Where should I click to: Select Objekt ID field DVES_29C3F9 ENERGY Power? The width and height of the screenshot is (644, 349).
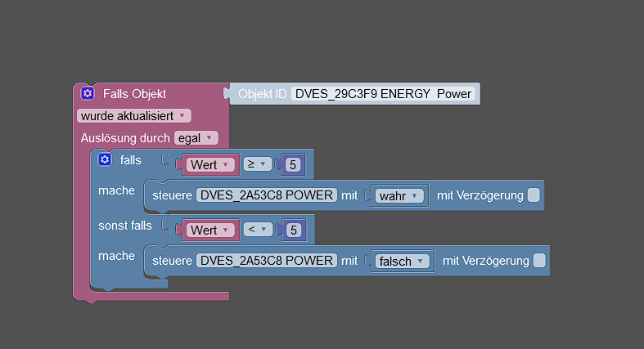point(383,94)
